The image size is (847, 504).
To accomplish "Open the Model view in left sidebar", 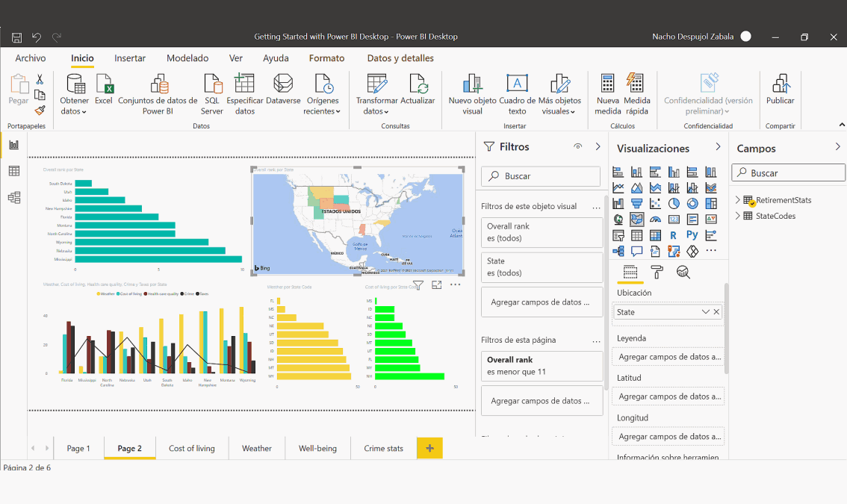I will tap(13, 197).
